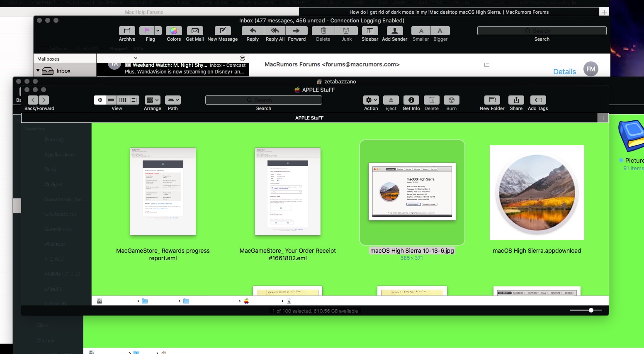Viewport: 644px width, 354px height.
Task: Switch Finder to Cover Flow view
Action: tap(134, 100)
